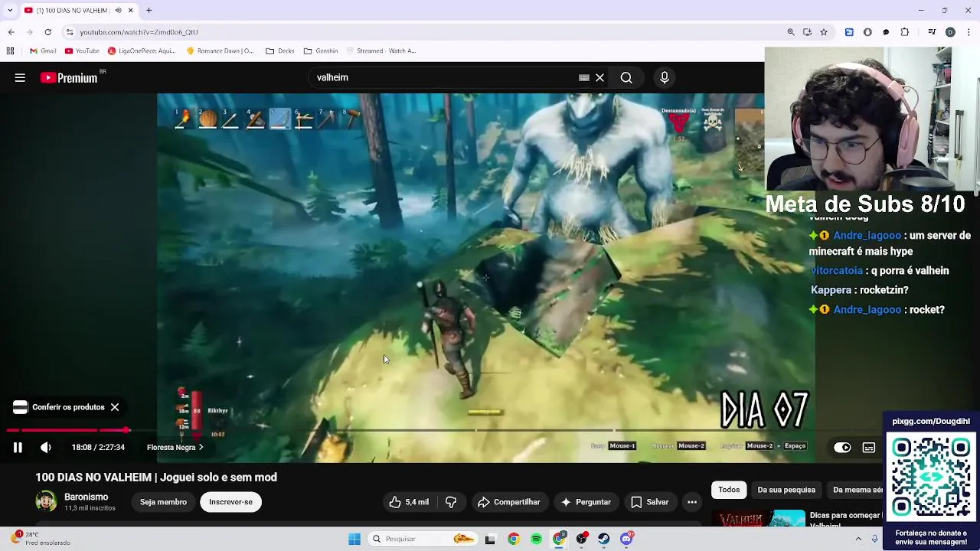This screenshot has height=551, width=980.
Task: Open the on-screen keyboard in search box
Action: click(x=584, y=77)
